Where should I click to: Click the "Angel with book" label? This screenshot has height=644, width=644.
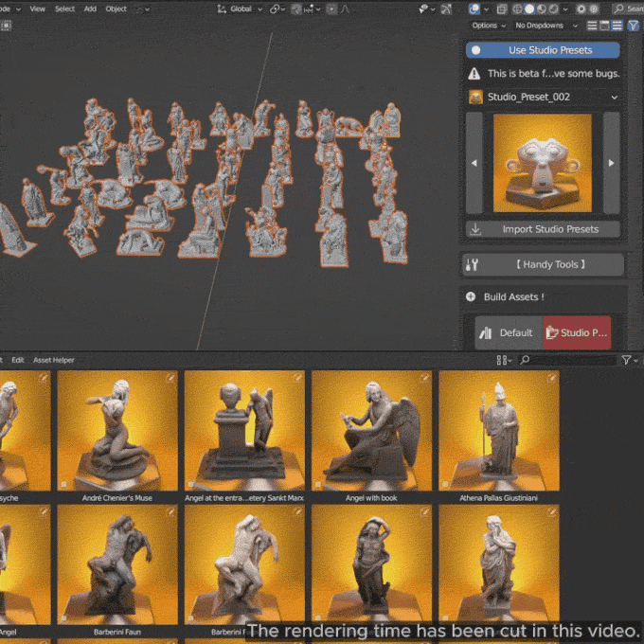(x=371, y=498)
